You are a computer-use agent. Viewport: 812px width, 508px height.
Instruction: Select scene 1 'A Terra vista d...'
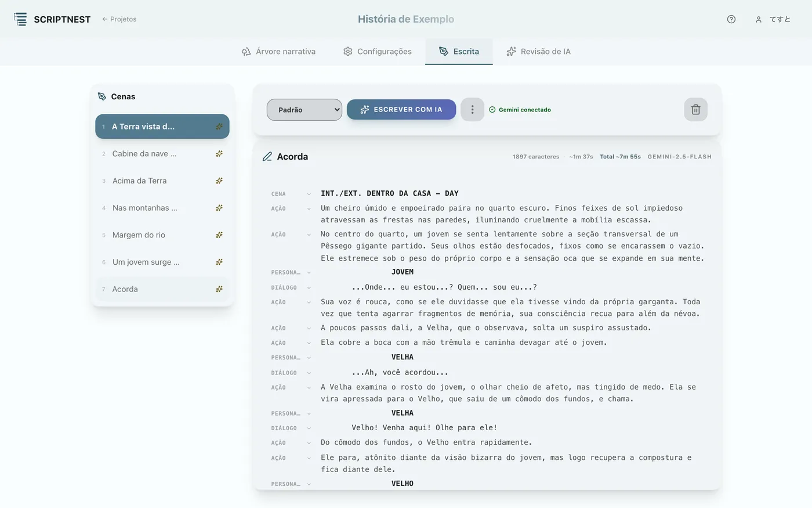pos(162,127)
